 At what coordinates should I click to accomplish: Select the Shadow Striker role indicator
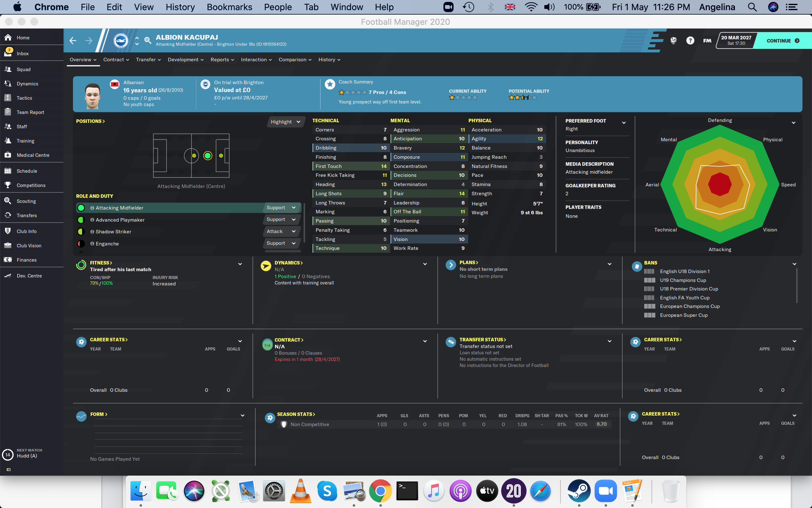[81, 231]
